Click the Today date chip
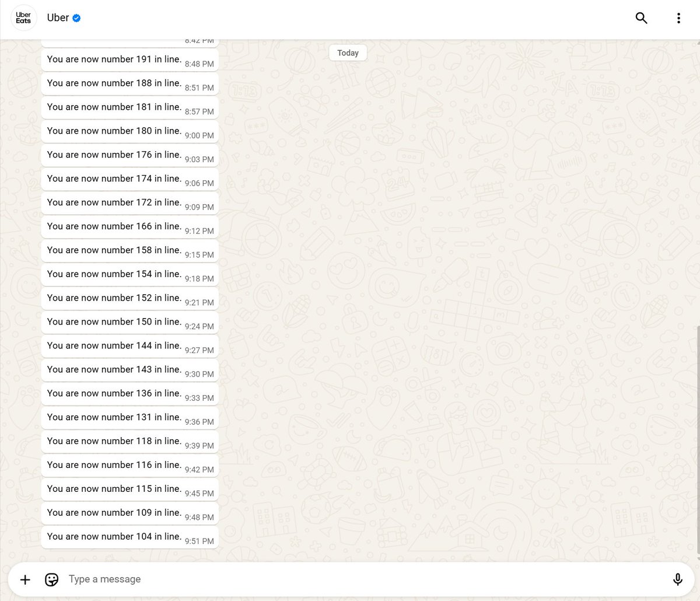700x601 pixels. pos(348,53)
